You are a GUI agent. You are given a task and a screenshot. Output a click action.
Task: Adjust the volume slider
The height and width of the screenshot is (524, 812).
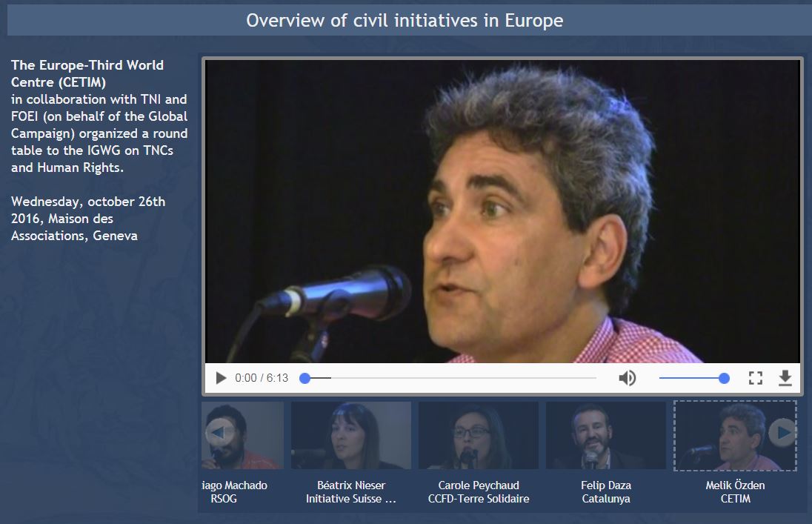[x=694, y=378]
